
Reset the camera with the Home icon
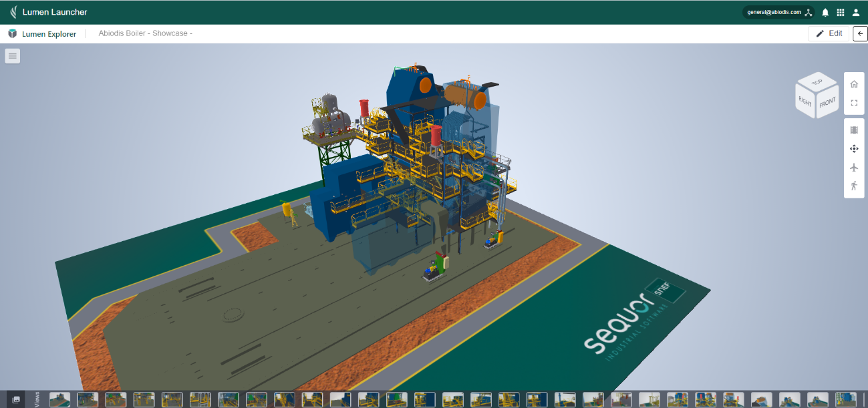coord(854,84)
